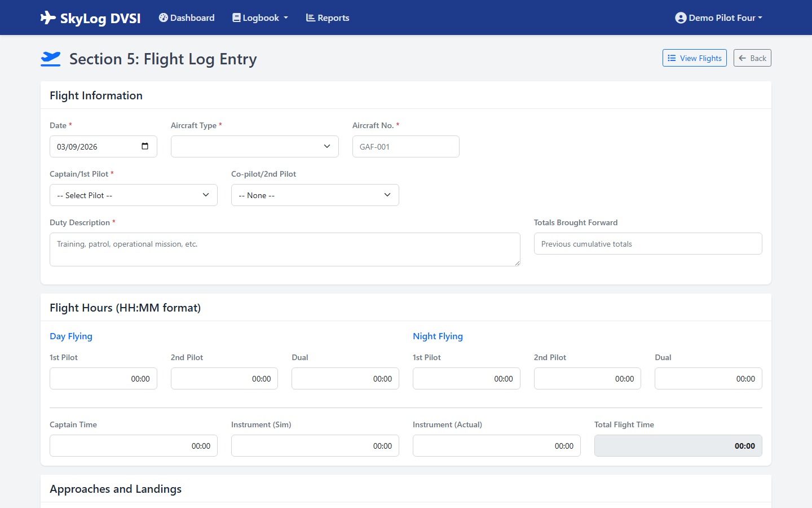
Task: Click the Night Flying 2nd Pilot hours field
Action: 588,379
